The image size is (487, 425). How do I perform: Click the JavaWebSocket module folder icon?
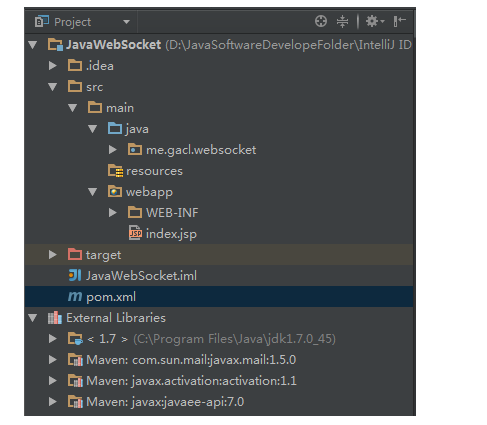pos(55,45)
